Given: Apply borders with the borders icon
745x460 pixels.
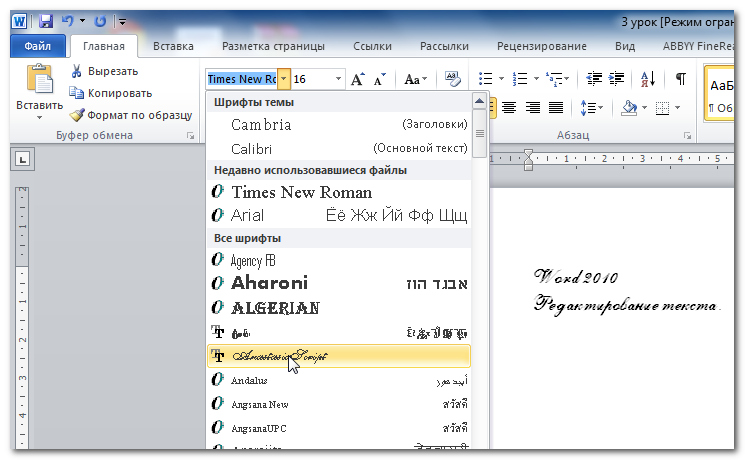Looking at the screenshot, I should [x=662, y=108].
